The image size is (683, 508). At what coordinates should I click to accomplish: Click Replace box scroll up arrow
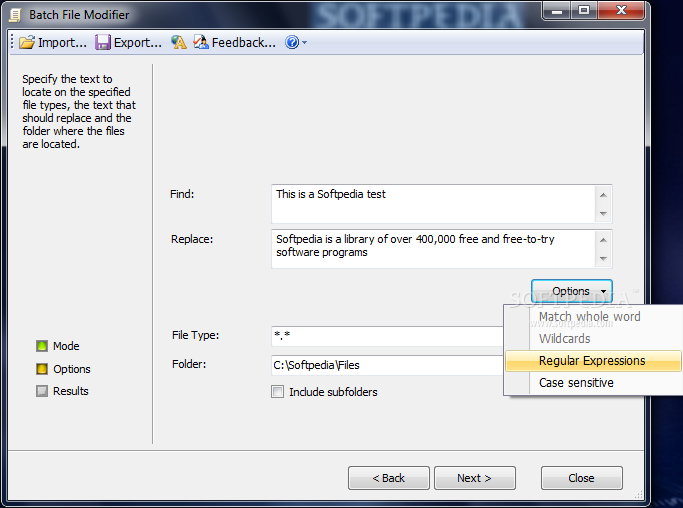tap(603, 240)
